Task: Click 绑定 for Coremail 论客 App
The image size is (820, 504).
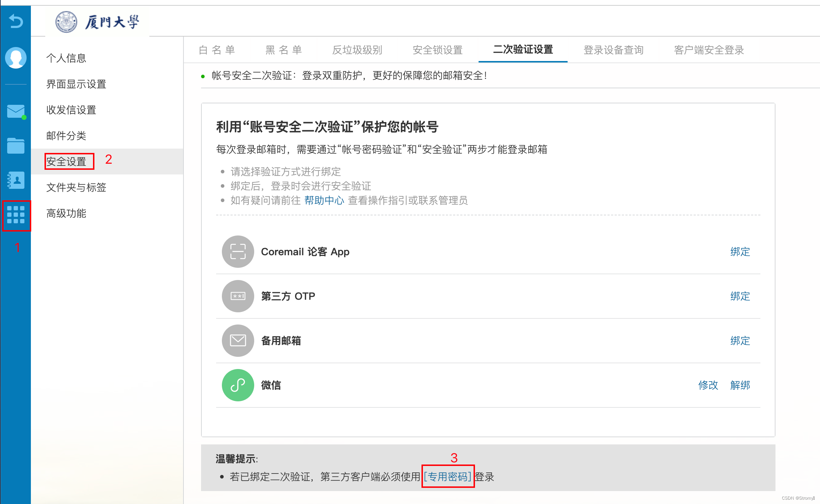Action: pos(740,252)
